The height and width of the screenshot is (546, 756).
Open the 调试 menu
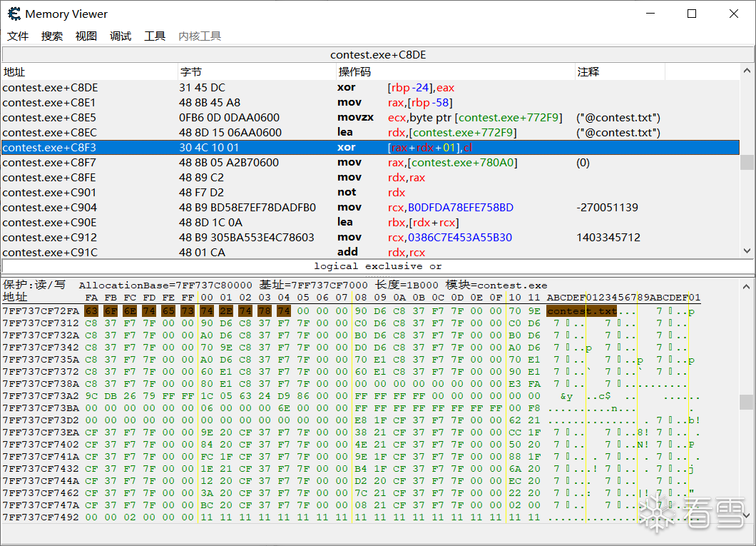[x=121, y=36]
